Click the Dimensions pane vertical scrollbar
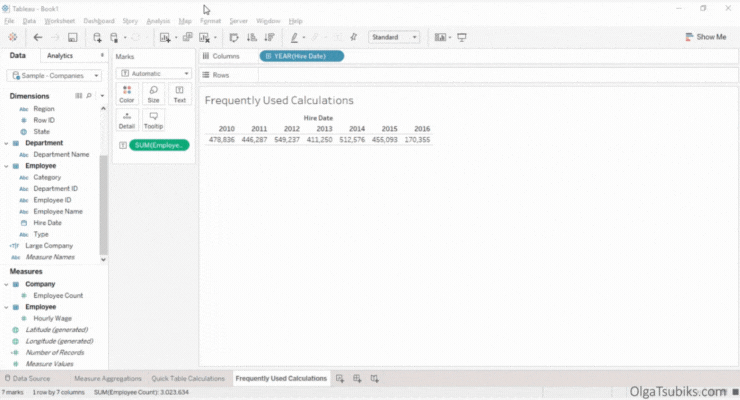Image resolution: width=740 pixels, height=400 pixels. click(103, 205)
